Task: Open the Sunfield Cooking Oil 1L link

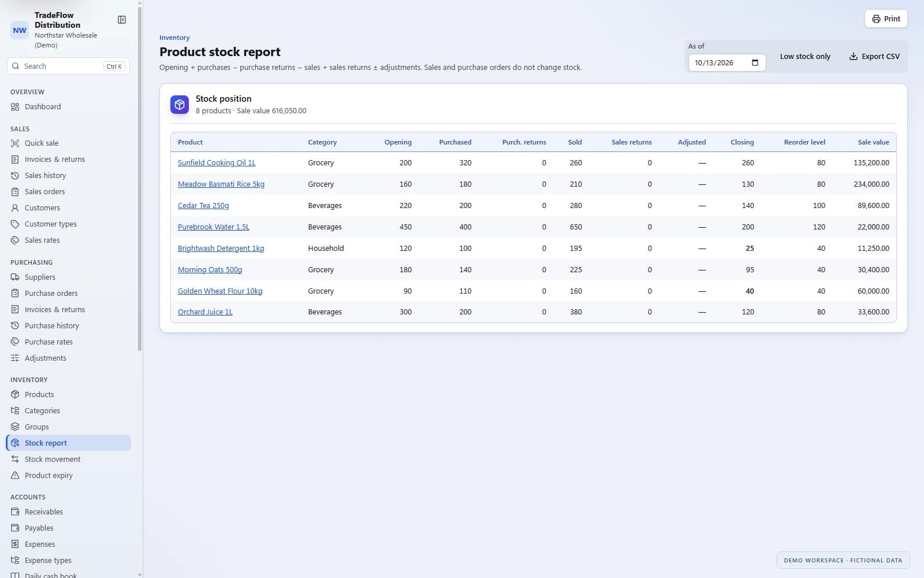Action: (x=217, y=163)
